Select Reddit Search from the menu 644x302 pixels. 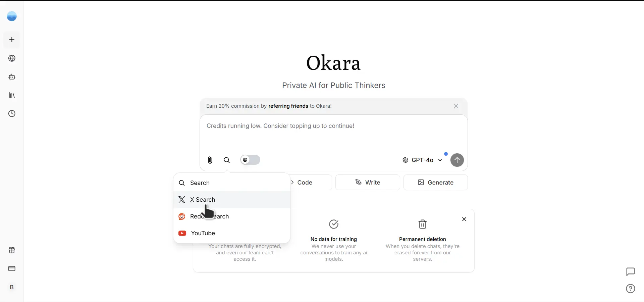point(209,216)
